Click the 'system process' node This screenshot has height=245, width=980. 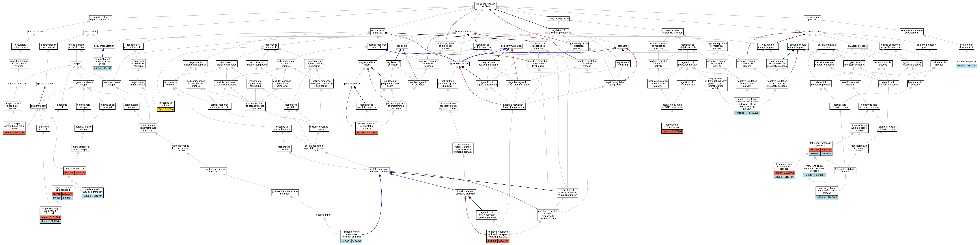pos(37,32)
